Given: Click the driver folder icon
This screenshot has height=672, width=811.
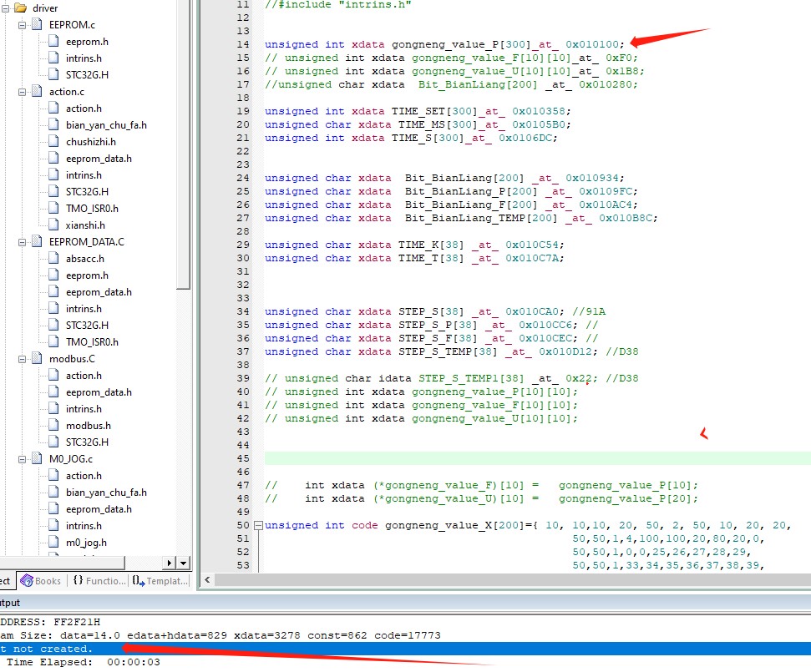Looking at the screenshot, I should pyautogui.click(x=21, y=8).
